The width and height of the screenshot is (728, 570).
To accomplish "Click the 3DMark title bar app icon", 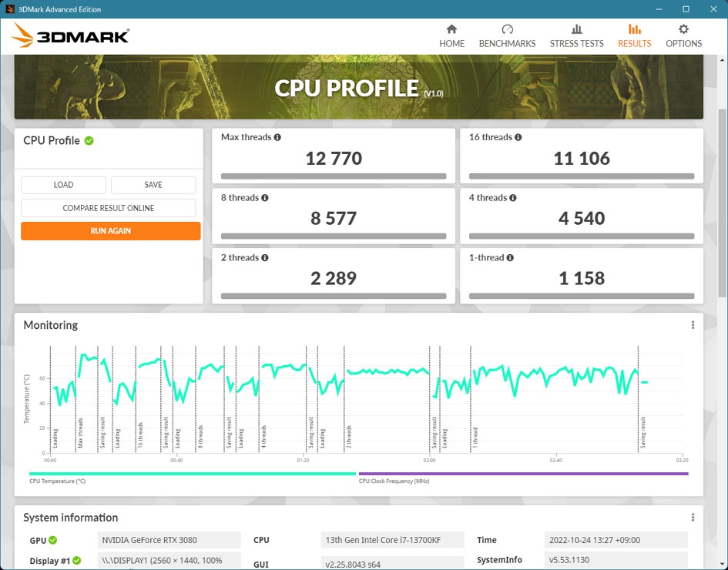I will [10, 9].
